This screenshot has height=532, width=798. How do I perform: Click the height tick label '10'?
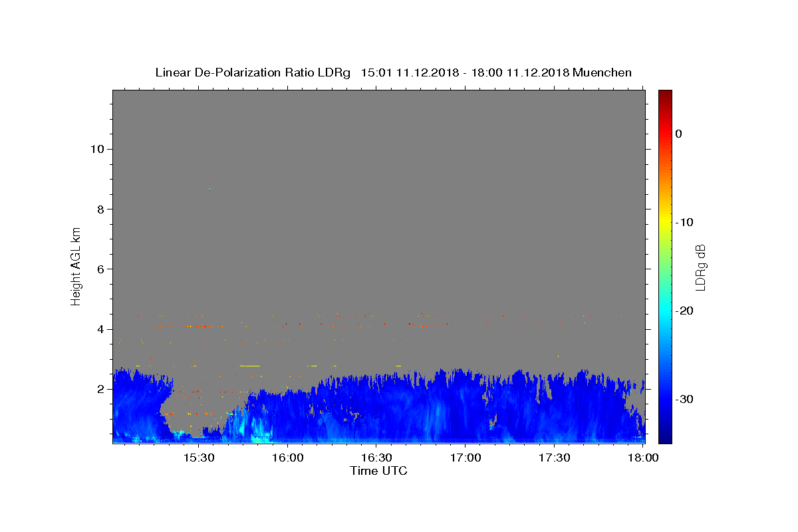click(x=96, y=149)
